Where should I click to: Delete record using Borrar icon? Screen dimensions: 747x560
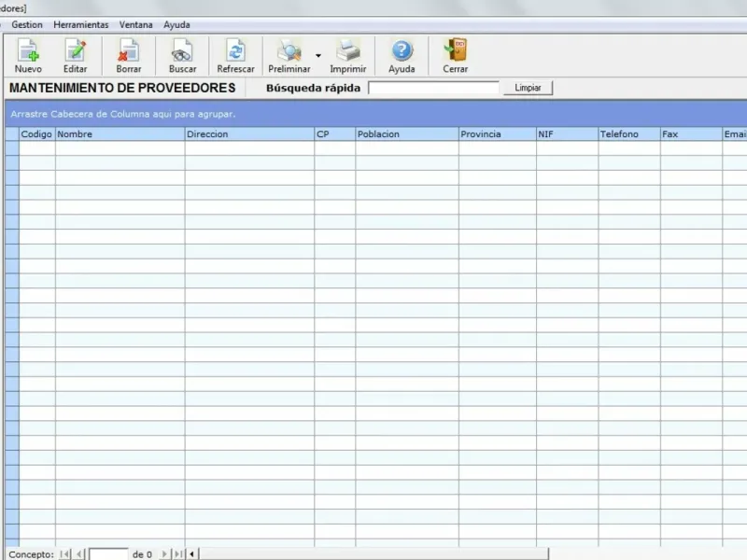129,56
